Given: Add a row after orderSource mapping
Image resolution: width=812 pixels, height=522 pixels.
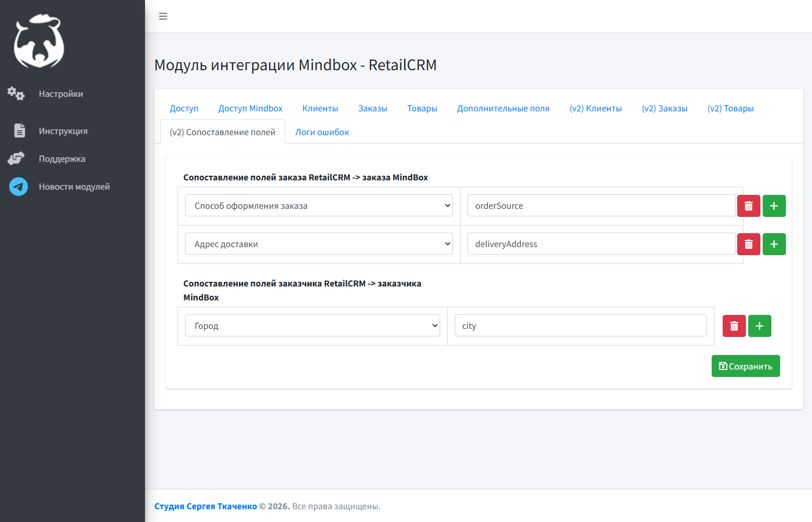Looking at the screenshot, I should [774, 206].
